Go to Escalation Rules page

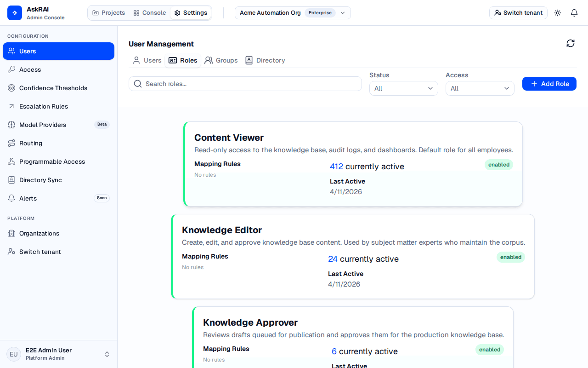pyautogui.click(x=59, y=106)
